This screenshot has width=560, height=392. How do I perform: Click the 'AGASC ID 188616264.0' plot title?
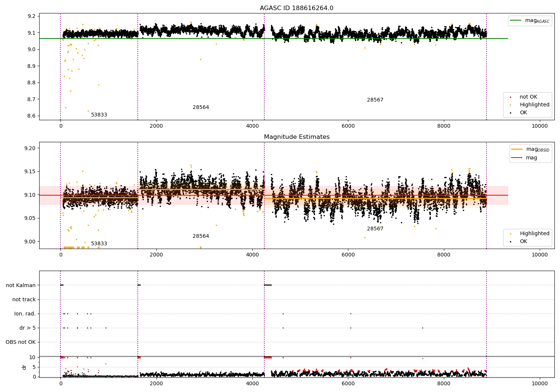pos(296,8)
